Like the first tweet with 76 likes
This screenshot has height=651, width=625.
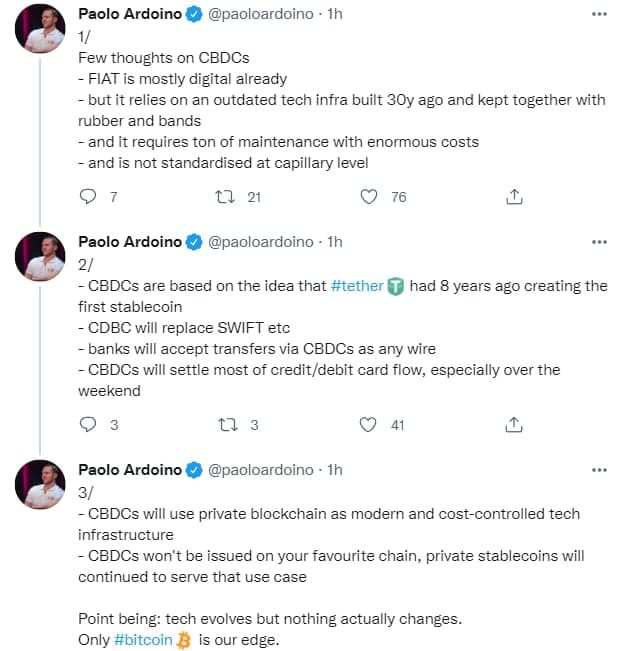point(368,196)
